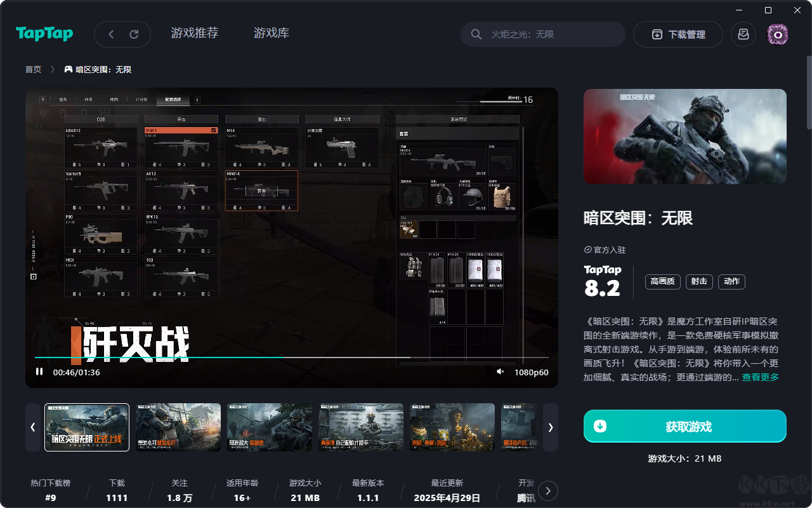Open the 游戏推荐 tab
Image resolution: width=812 pixels, height=508 pixels.
[x=195, y=33]
